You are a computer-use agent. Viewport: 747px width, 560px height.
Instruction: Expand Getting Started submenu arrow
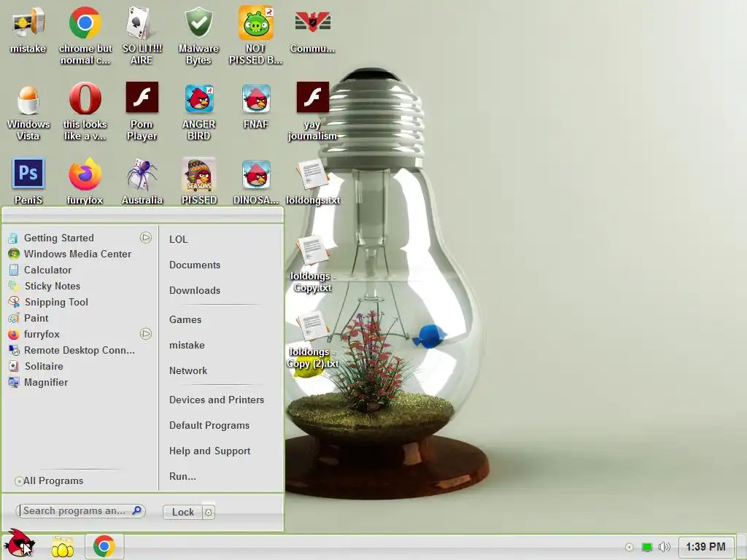pos(146,237)
